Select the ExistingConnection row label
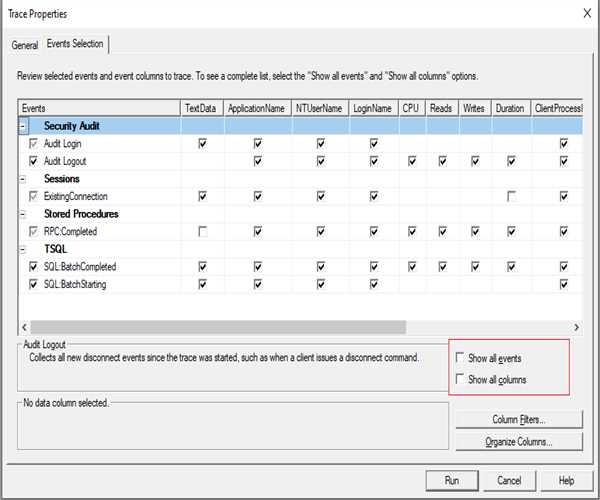 point(75,196)
